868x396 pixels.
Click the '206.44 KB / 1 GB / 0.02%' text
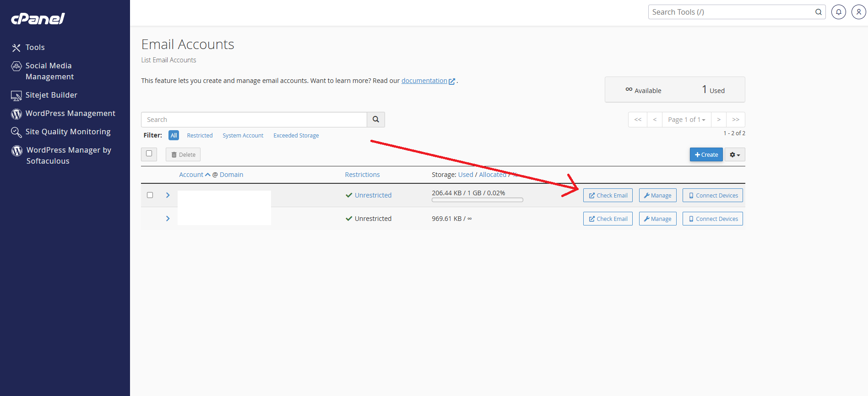click(x=468, y=193)
